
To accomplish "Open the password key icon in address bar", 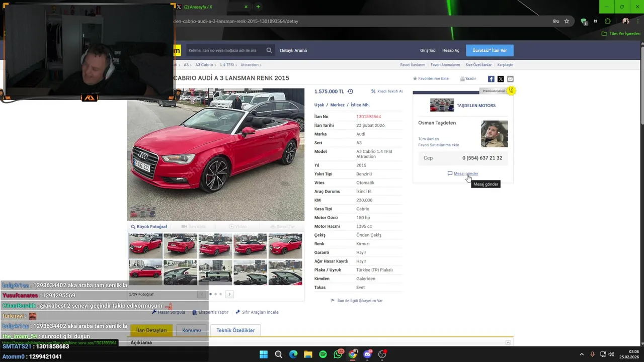I will click(x=556, y=21).
